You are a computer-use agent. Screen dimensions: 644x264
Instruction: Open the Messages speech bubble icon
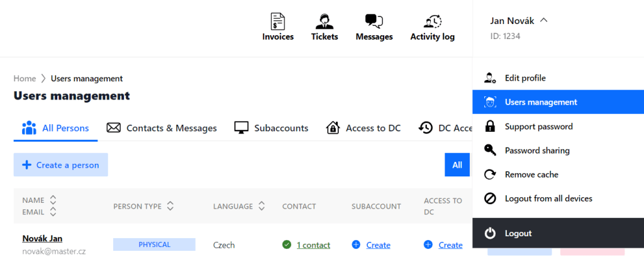[374, 21]
